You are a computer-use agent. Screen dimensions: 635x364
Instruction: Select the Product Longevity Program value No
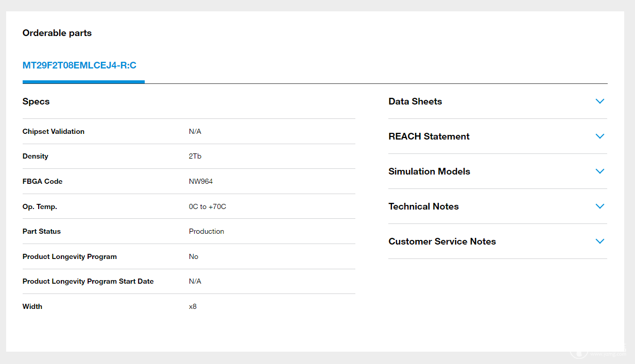point(194,256)
